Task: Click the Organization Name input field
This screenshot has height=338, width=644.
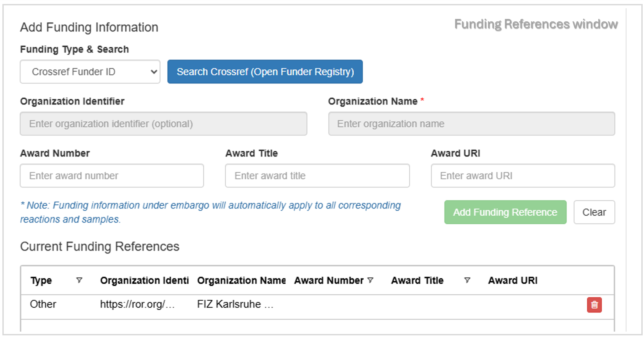Action: pyautogui.click(x=471, y=123)
